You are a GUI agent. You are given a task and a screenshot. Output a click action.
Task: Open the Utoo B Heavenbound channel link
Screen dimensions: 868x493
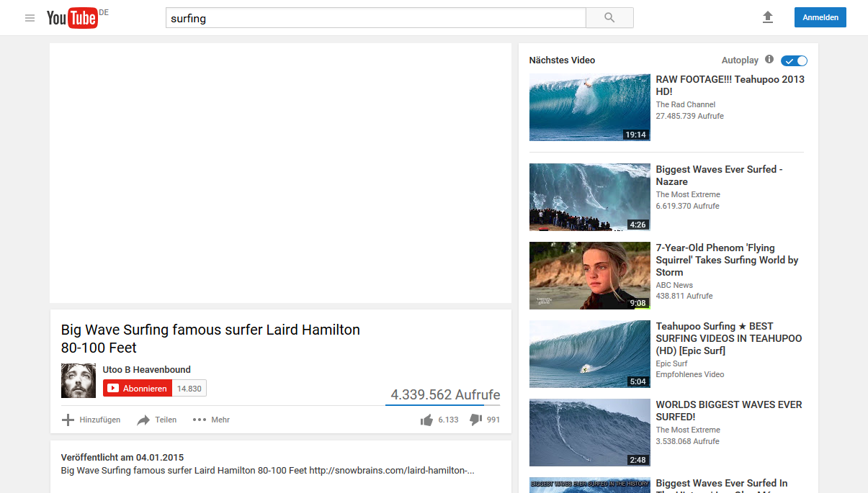(x=147, y=369)
